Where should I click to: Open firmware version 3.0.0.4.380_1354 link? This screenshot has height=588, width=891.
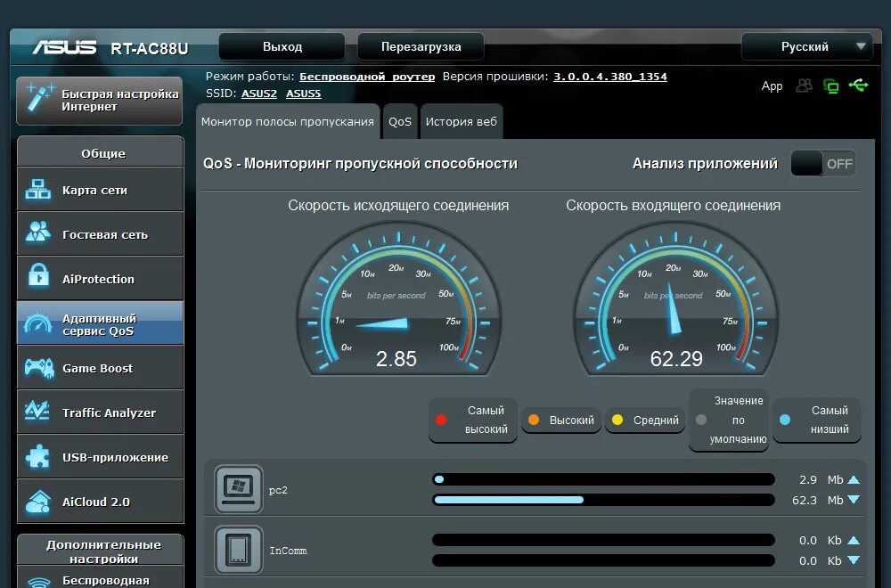(x=610, y=77)
